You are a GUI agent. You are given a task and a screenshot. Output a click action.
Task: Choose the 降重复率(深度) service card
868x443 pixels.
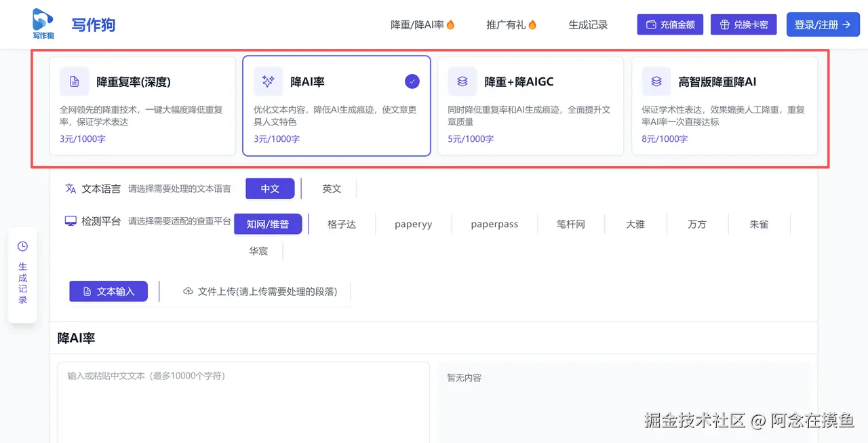[x=142, y=106]
